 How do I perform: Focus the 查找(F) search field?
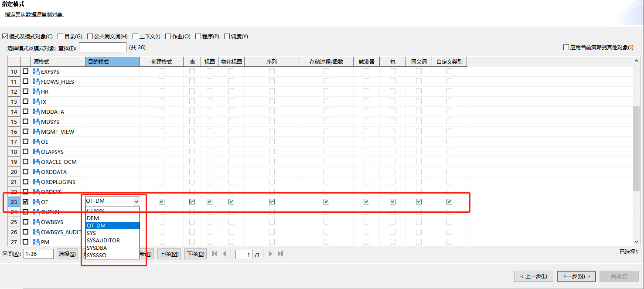[102, 48]
